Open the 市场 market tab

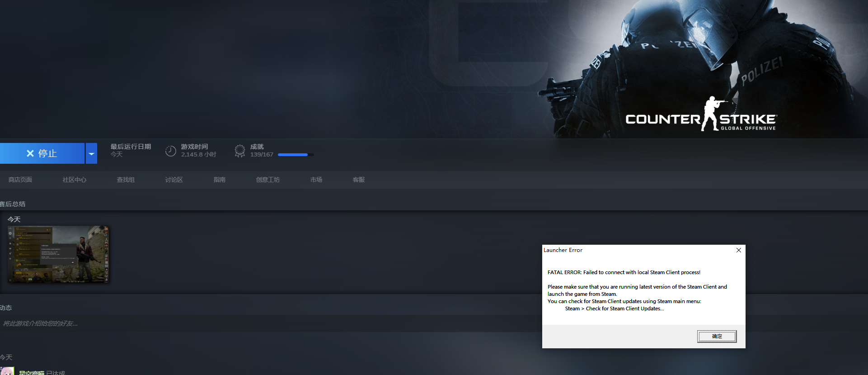[316, 180]
